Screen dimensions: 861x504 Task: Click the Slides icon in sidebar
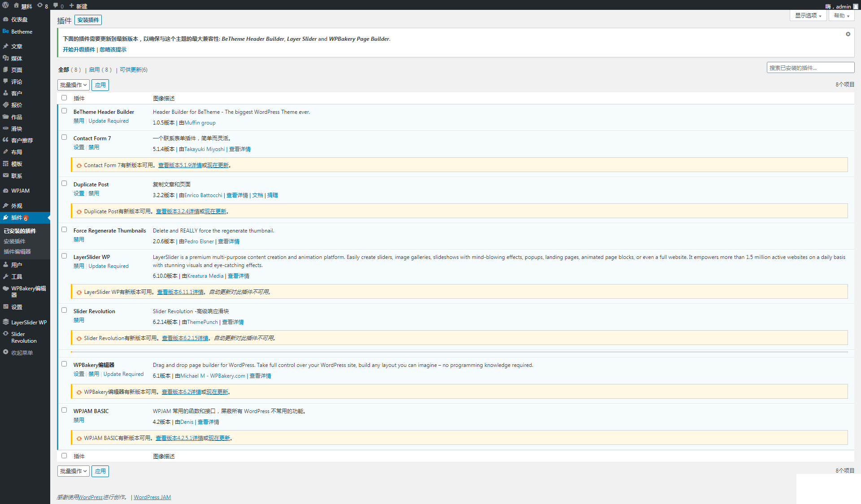click(x=6, y=128)
